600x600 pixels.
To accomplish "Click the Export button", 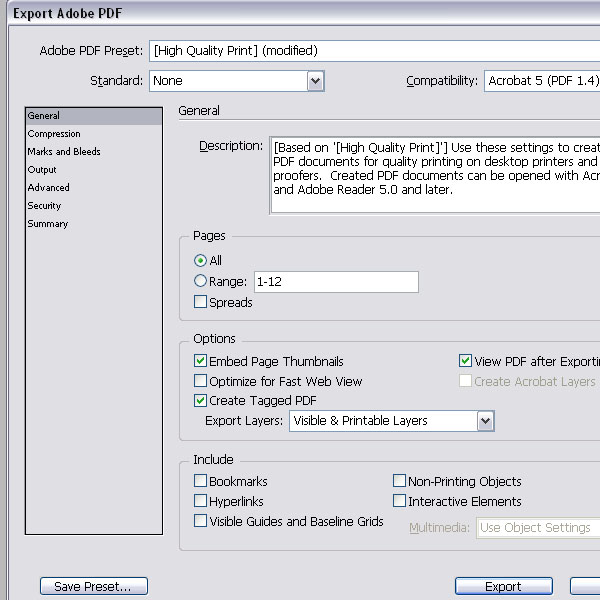I will 504,586.
